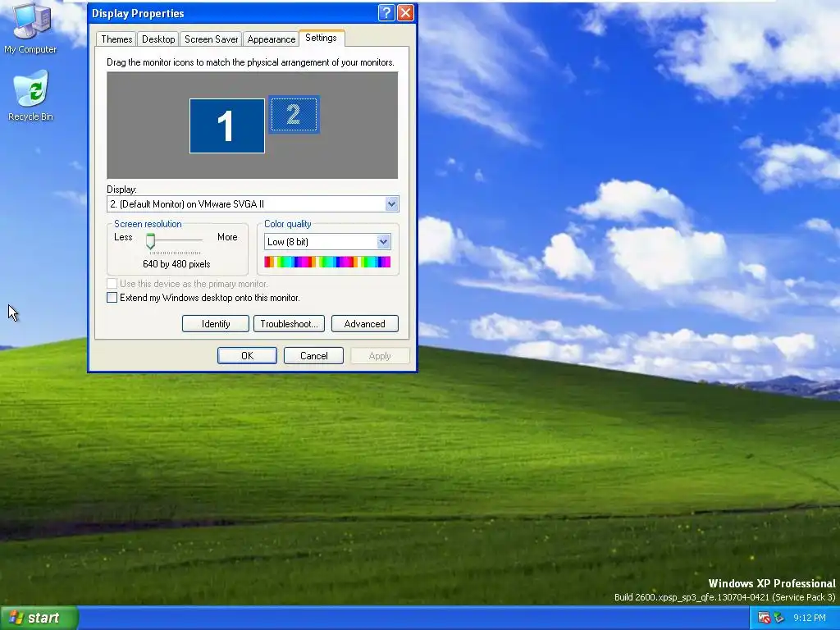Select the Recycle Bin desktop icon

pos(30,95)
